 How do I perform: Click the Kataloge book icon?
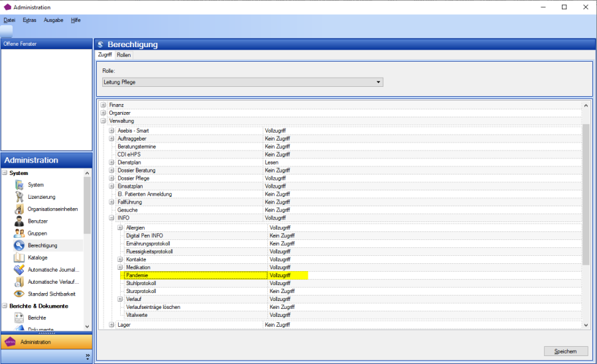pyautogui.click(x=19, y=258)
